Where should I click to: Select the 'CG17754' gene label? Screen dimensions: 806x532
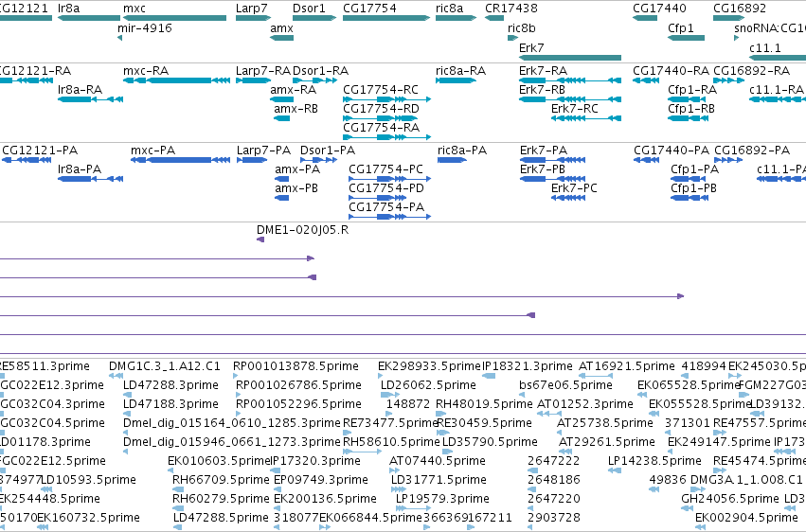pyautogui.click(x=369, y=9)
